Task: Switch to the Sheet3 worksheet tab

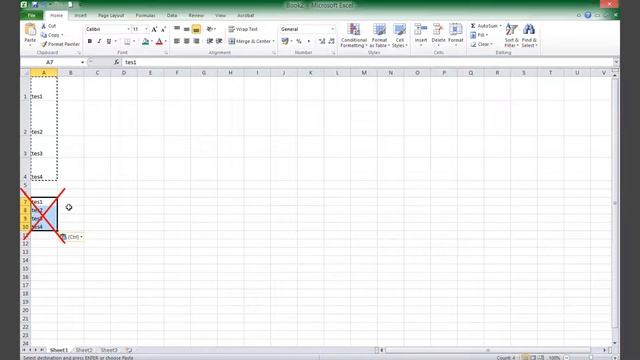Action: tap(109, 350)
